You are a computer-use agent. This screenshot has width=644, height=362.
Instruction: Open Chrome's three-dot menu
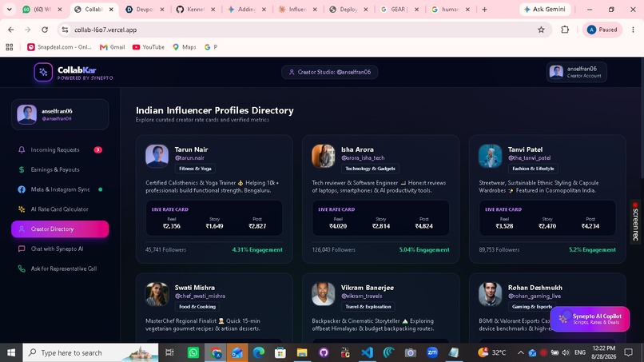(x=633, y=30)
